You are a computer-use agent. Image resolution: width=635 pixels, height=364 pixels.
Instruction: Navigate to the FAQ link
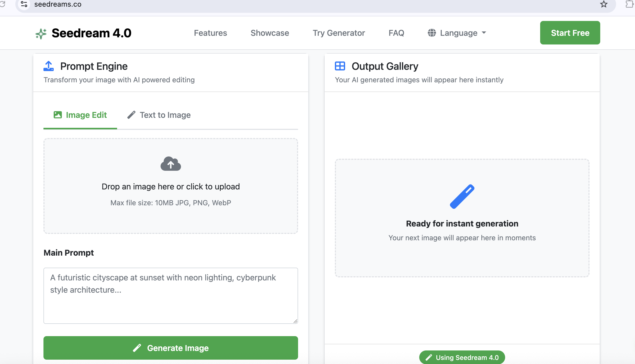tap(396, 33)
